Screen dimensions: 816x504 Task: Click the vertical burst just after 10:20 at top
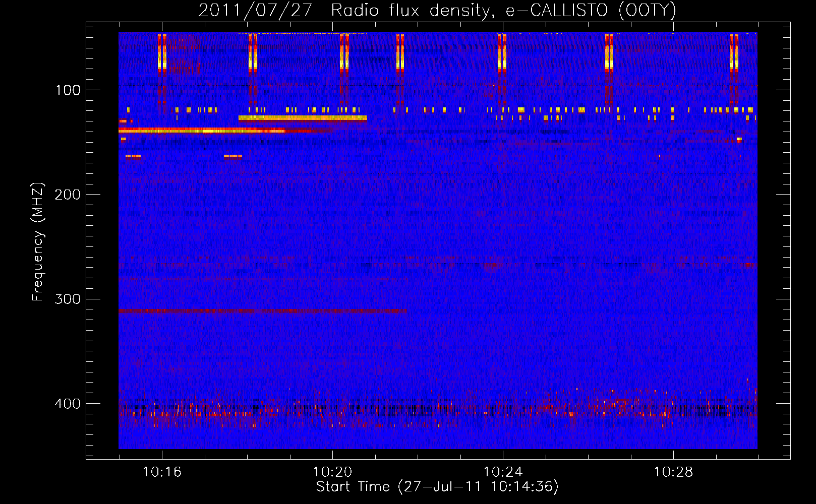pyautogui.click(x=344, y=52)
